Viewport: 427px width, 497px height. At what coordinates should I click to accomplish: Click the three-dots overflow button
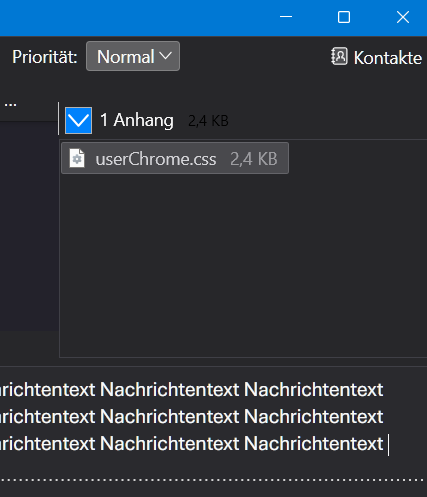[x=10, y=105]
